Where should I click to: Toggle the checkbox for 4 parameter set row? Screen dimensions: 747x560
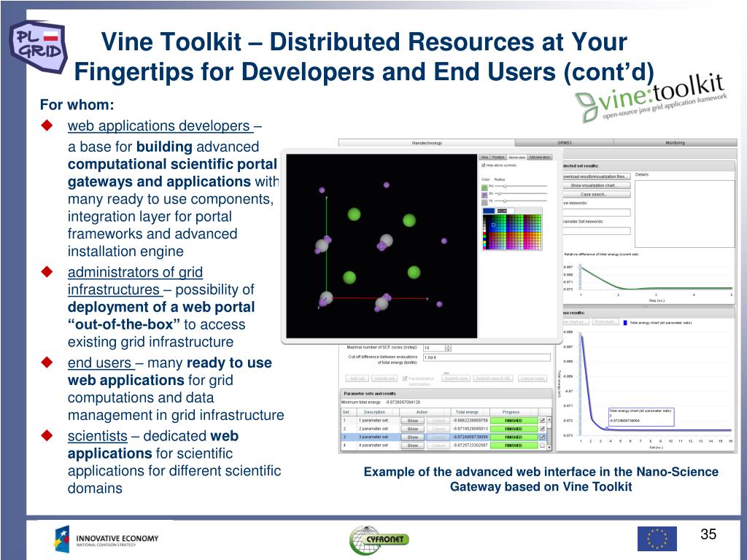click(x=542, y=446)
